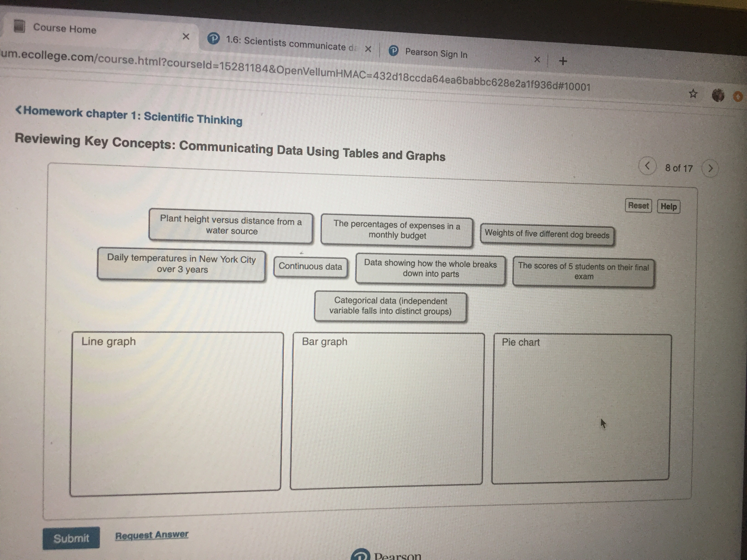
Task: Open a new tab with plus icon
Action: (563, 61)
